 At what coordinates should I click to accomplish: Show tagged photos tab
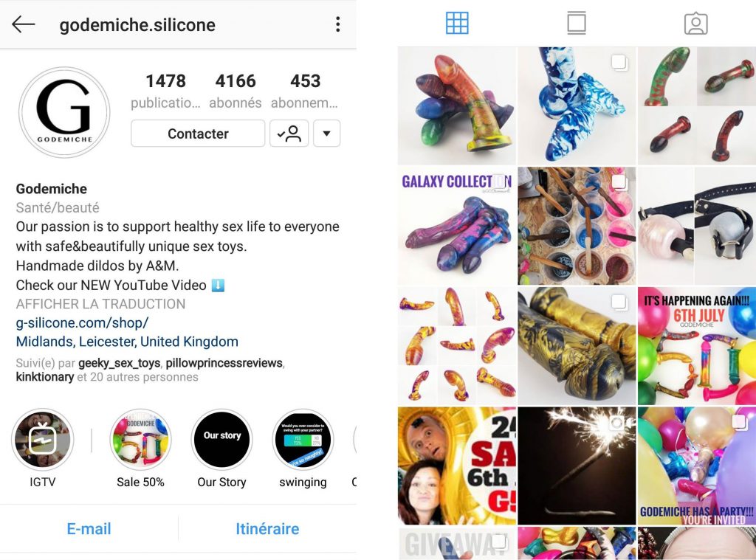[695, 23]
